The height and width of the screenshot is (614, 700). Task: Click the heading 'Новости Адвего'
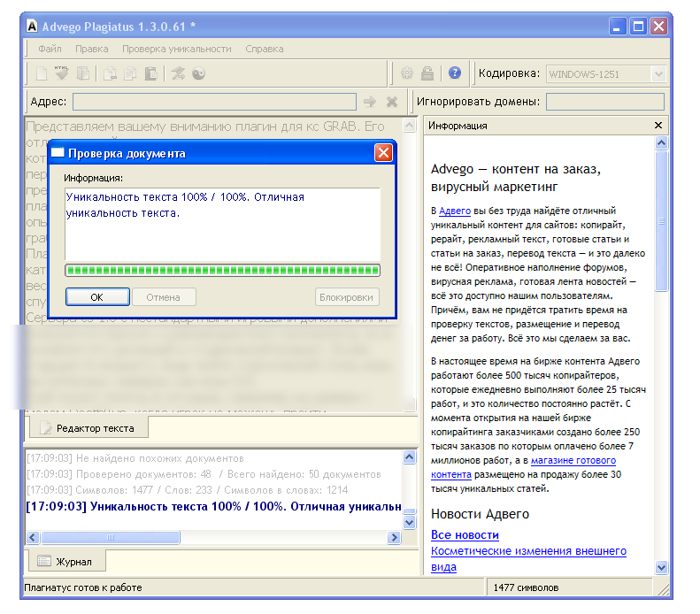[x=480, y=514]
